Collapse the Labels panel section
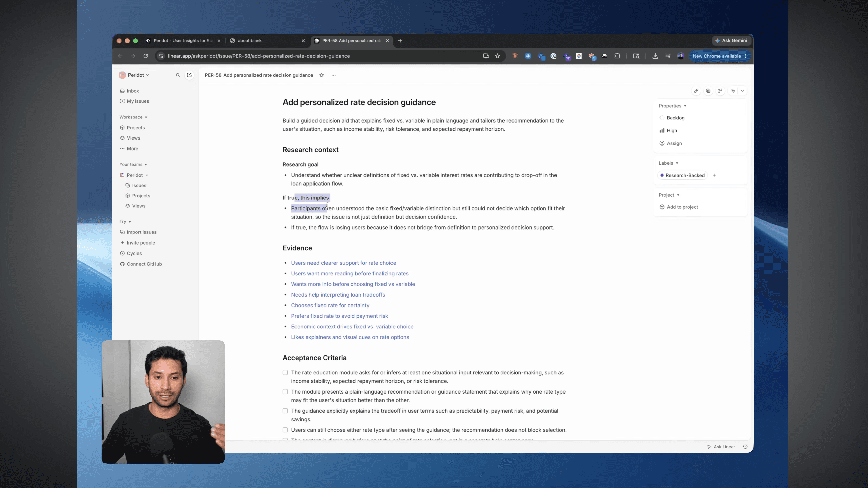Screen dimensions: 868x488 (669, 163)
